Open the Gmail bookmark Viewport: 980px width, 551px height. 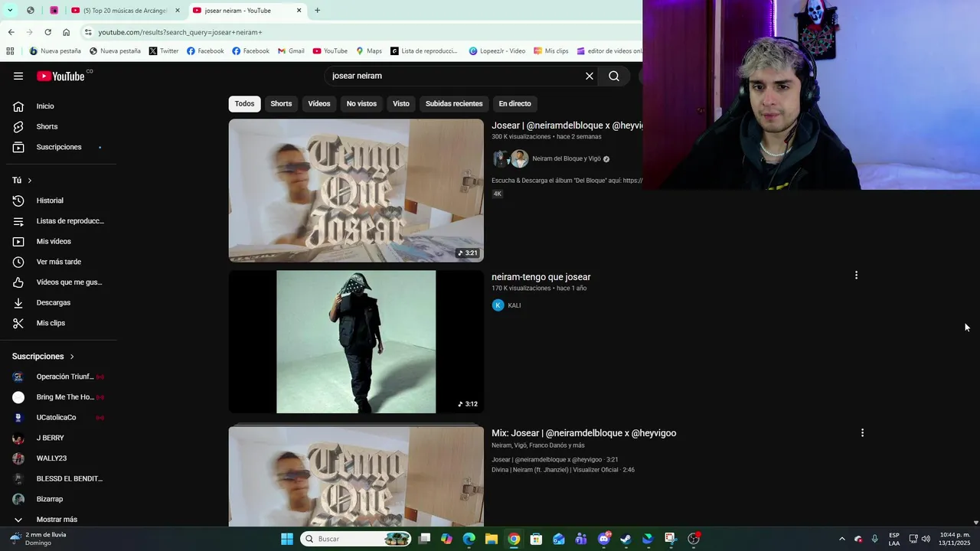(291, 51)
